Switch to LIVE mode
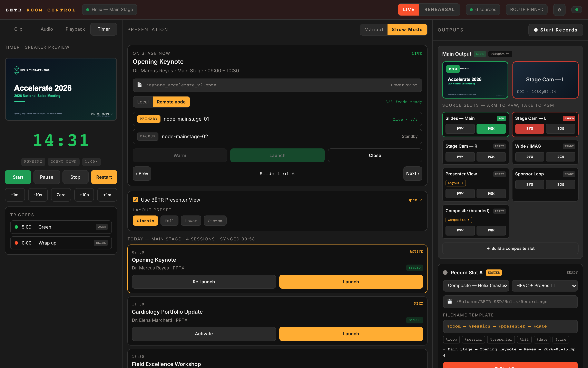 point(409,9)
